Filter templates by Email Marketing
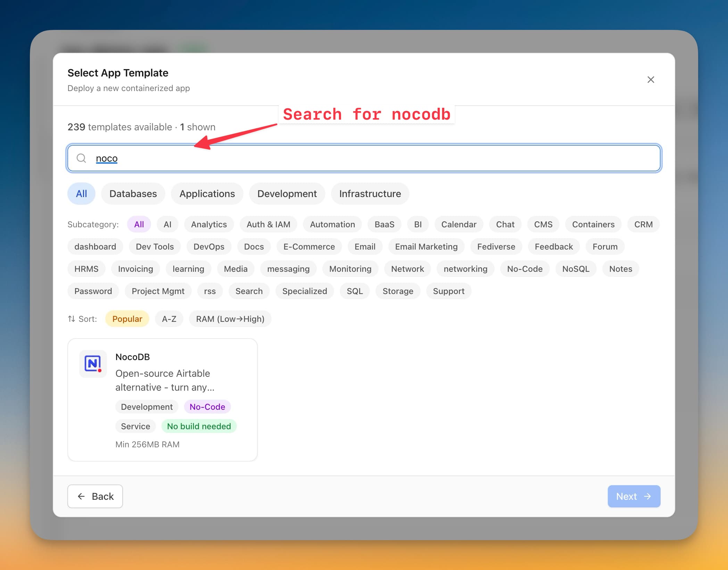 coord(426,246)
